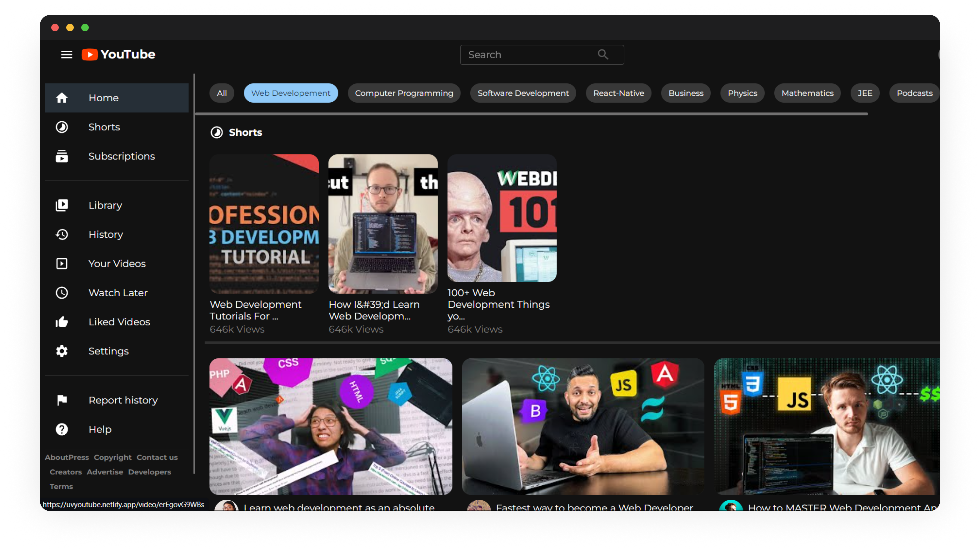
Task: Open Report history in sidebar
Action: 117,400
